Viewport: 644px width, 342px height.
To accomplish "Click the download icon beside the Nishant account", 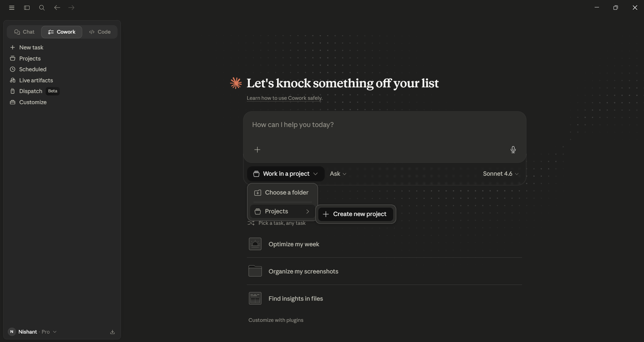I will (112, 332).
